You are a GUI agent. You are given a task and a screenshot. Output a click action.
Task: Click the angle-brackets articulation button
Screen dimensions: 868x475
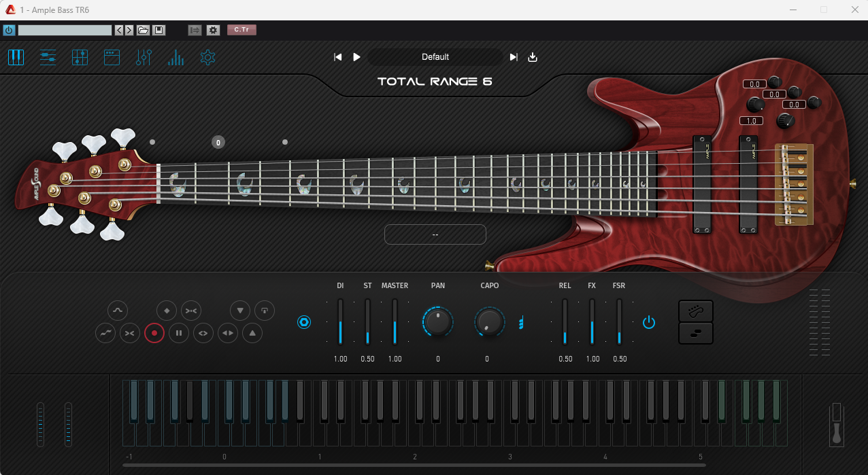[203, 333]
